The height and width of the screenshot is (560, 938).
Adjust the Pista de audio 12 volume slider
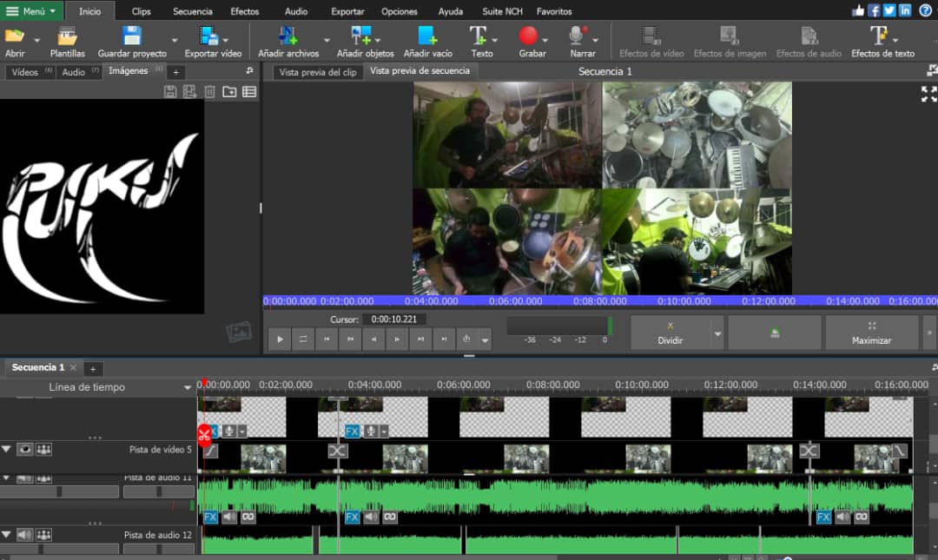point(39,549)
